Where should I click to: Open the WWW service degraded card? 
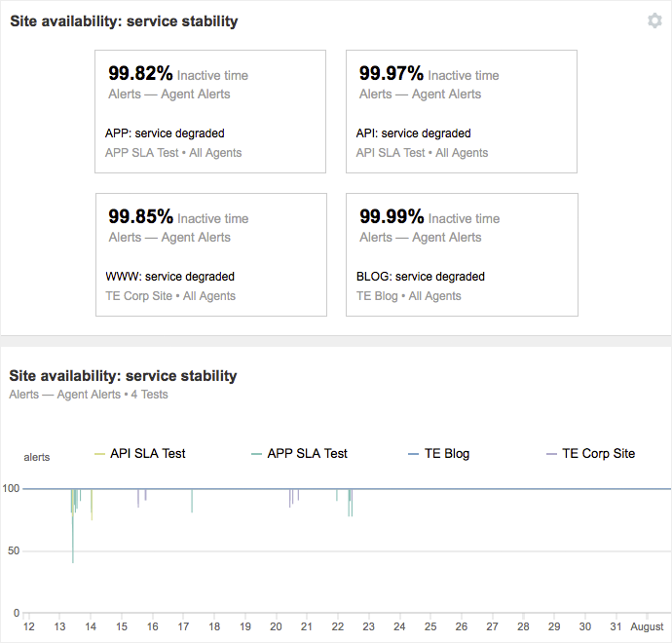pos(210,255)
